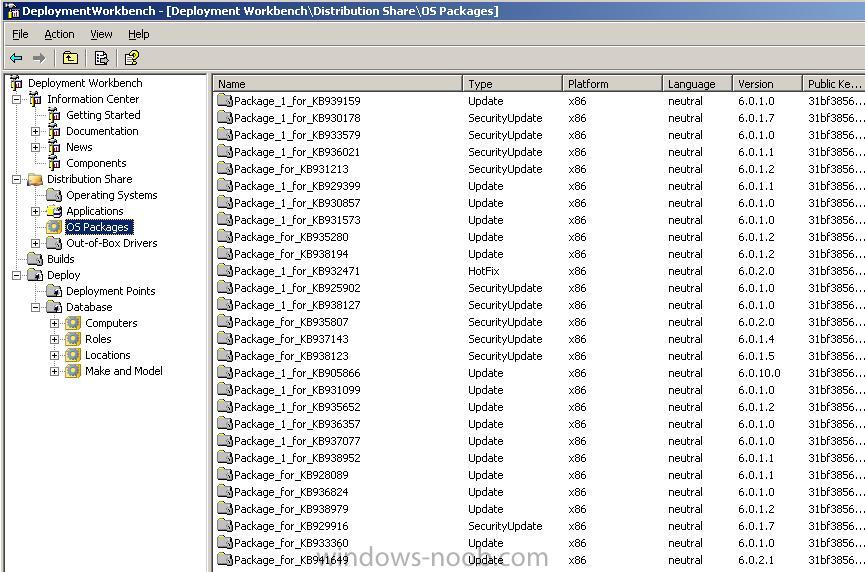Click the Deployment Workbench root icon
This screenshot has width=865, height=572.
17,83
